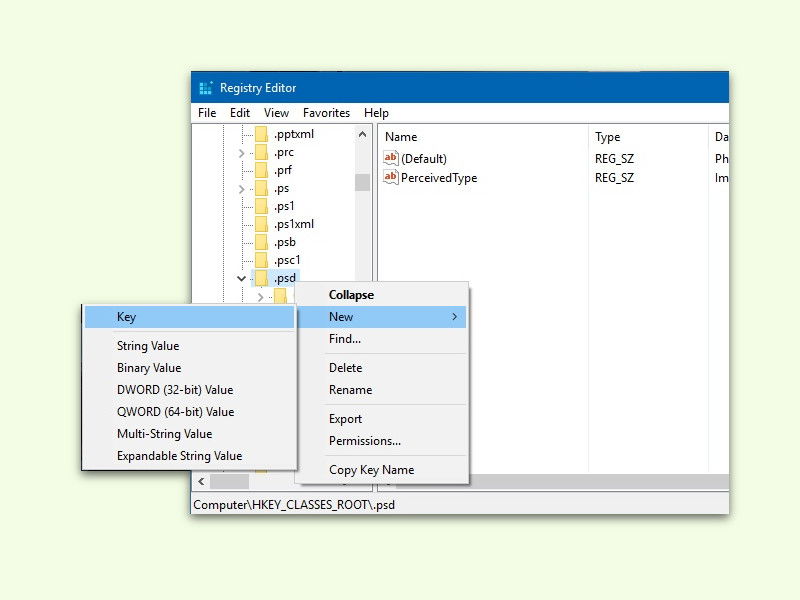Click the tree scrollbar up arrow
Image resolution: width=800 pixels, height=600 pixels.
coord(362,135)
